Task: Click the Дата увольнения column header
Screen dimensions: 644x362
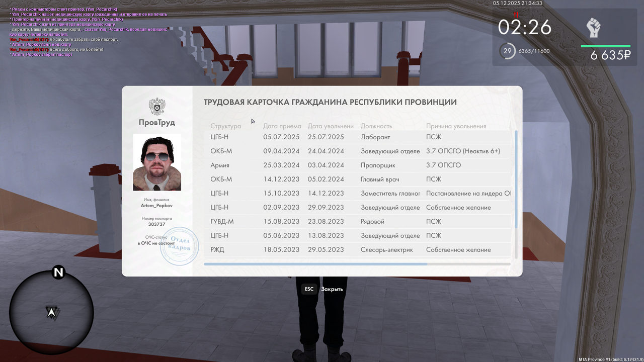Action: (x=331, y=126)
